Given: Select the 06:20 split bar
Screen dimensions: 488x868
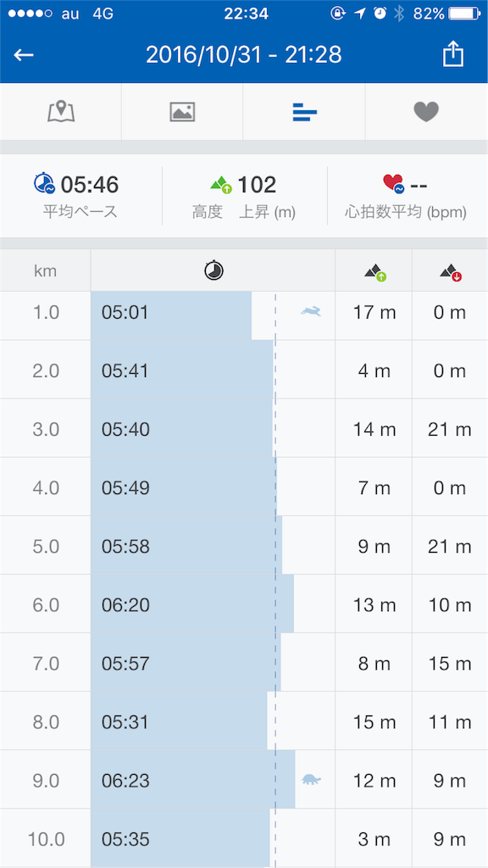Looking at the screenshot, I should click(x=192, y=604).
